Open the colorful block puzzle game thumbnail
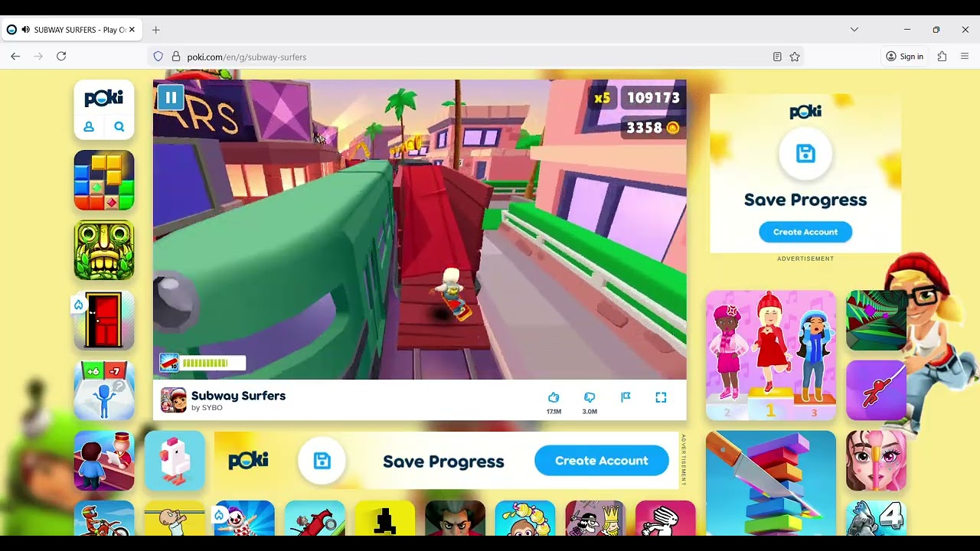 [104, 180]
